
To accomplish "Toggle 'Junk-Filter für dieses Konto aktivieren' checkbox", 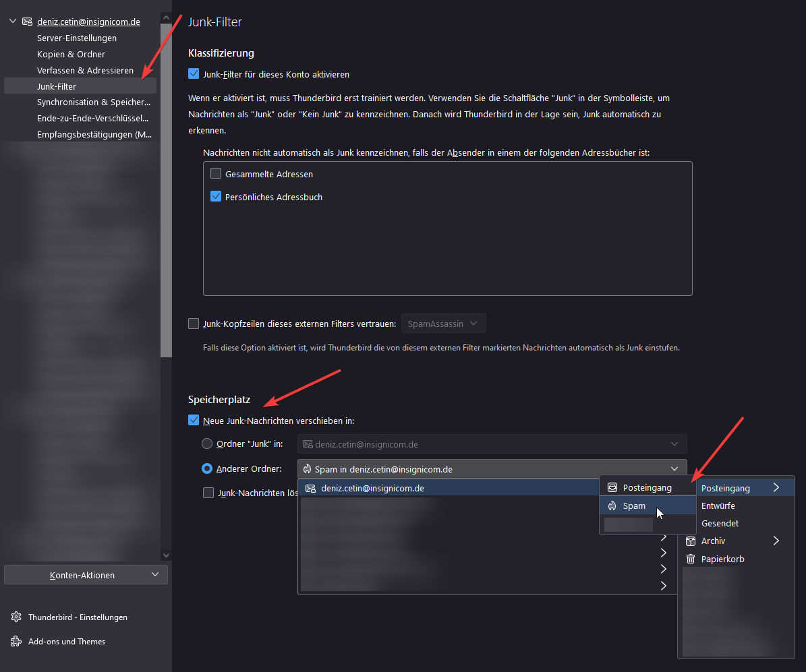I will click(x=194, y=74).
